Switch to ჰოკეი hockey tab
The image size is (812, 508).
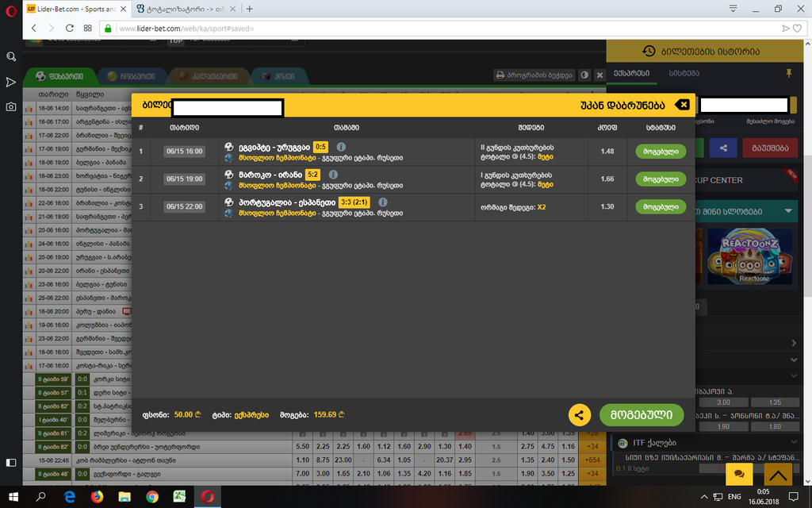(278, 76)
